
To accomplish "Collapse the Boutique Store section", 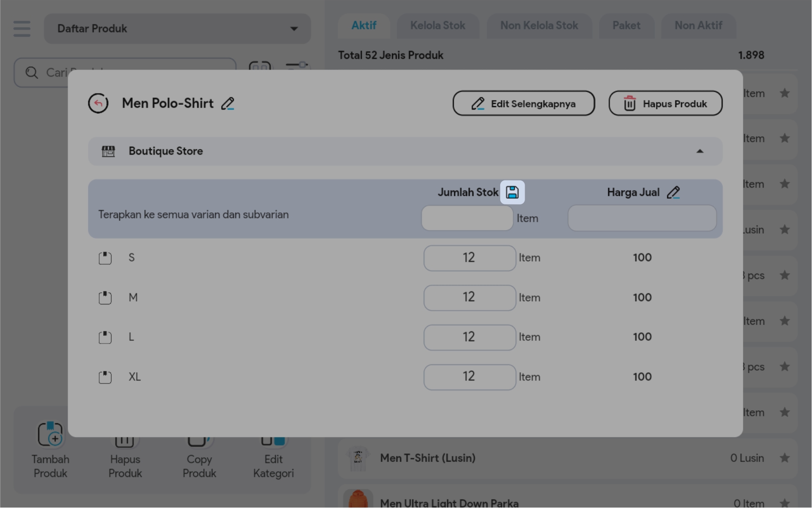I will (700, 151).
